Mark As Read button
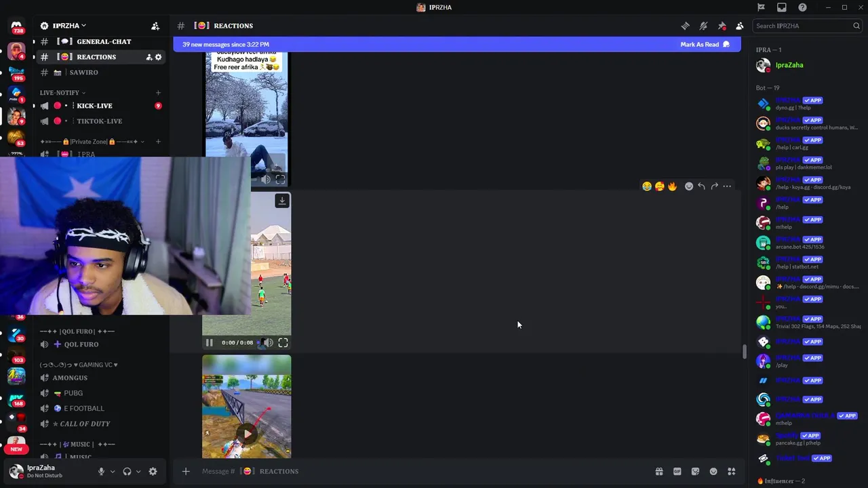The height and width of the screenshot is (488, 868). (x=705, y=45)
